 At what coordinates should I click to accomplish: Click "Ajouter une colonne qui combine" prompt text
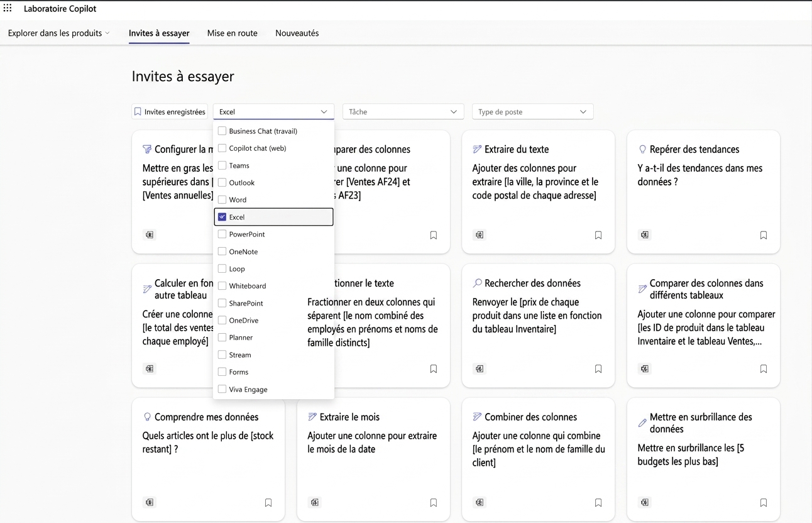[539, 449]
